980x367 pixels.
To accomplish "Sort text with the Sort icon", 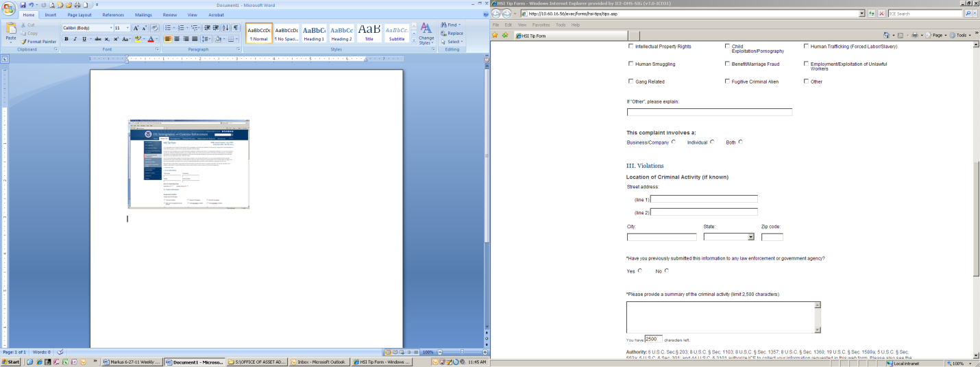I will point(226,28).
